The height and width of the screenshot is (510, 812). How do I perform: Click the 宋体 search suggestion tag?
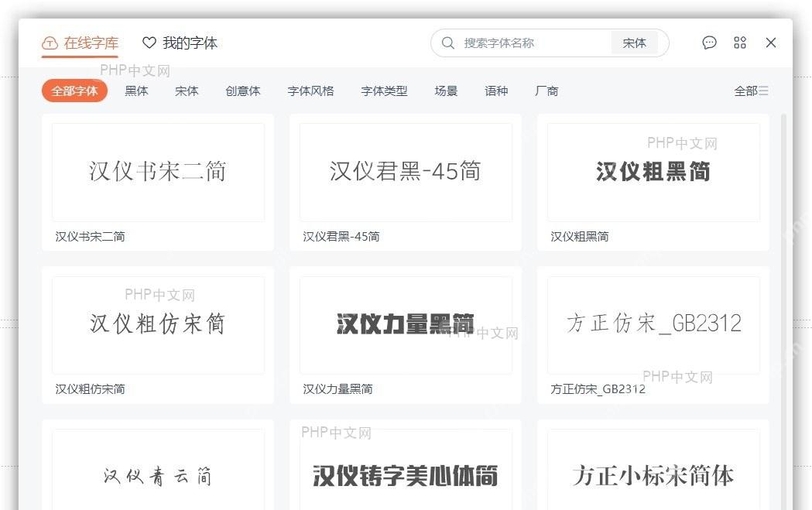pyautogui.click(x=635, y=43)
